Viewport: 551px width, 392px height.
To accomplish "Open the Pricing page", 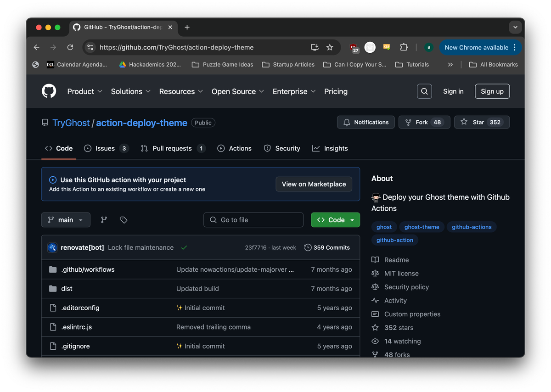I will point(336,91).
